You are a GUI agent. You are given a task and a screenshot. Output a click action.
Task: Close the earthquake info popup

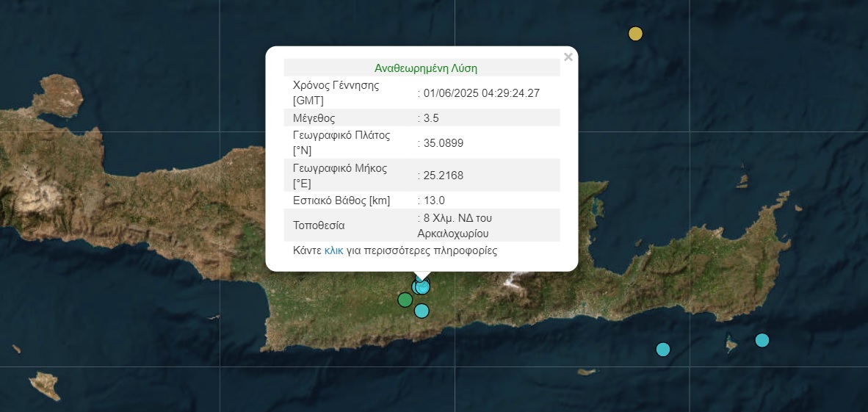(x=568, y=57)
